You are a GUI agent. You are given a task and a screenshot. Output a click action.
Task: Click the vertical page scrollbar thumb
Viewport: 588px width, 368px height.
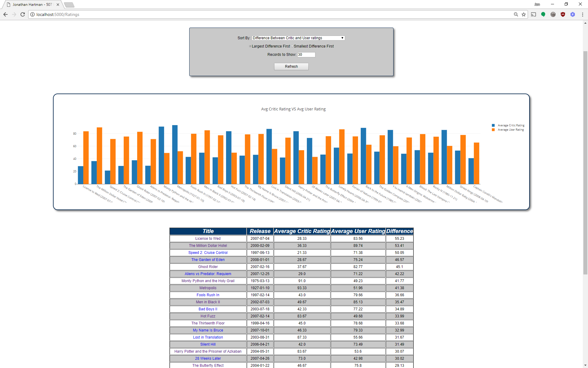pyautogui.click(x=585, y=163)
